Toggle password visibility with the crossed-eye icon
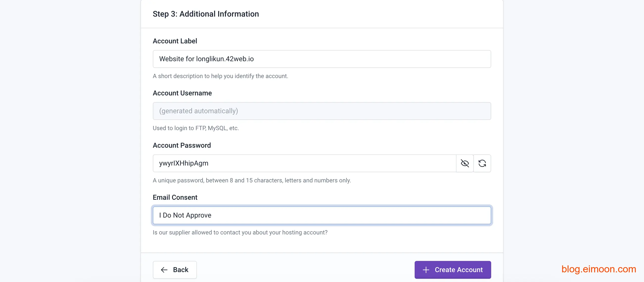 coord(465,163)
